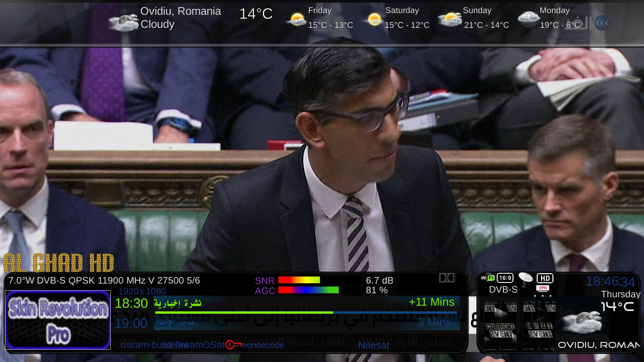Click the WiFi status icon

pos(488,278)
